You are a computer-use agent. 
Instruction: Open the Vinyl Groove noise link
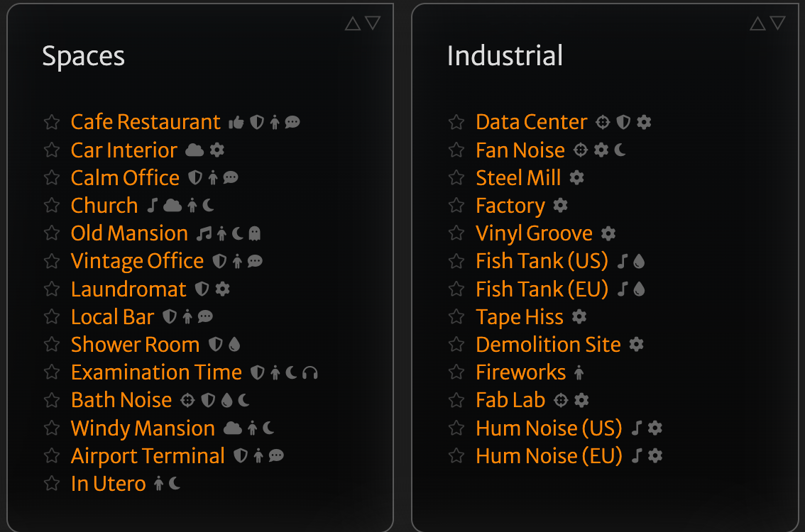click(x=534, y=233)
